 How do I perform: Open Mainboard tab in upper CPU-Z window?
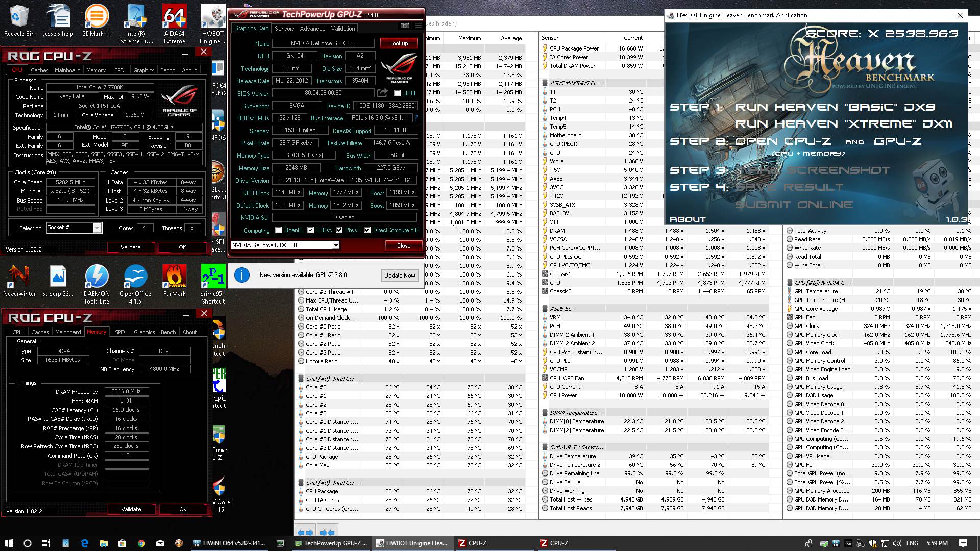click(x=67, y=70)
